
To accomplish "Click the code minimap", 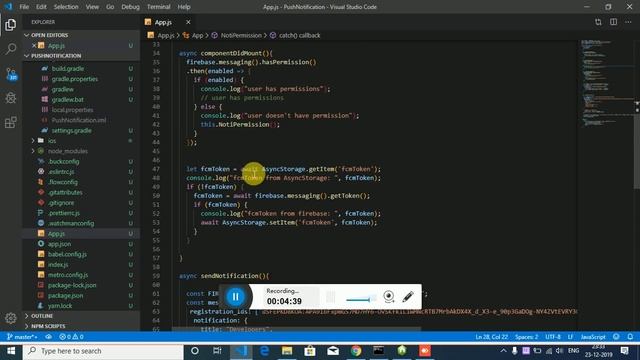I will click(606, 84).
